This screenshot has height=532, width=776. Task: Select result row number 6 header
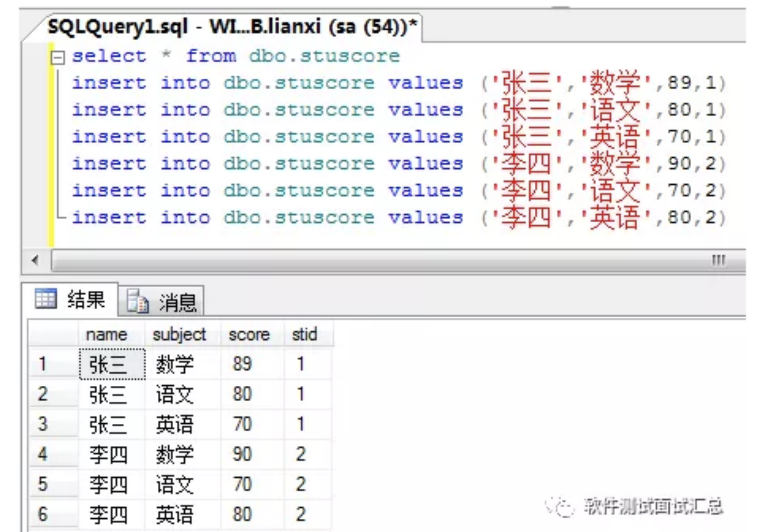coord(54,514)
